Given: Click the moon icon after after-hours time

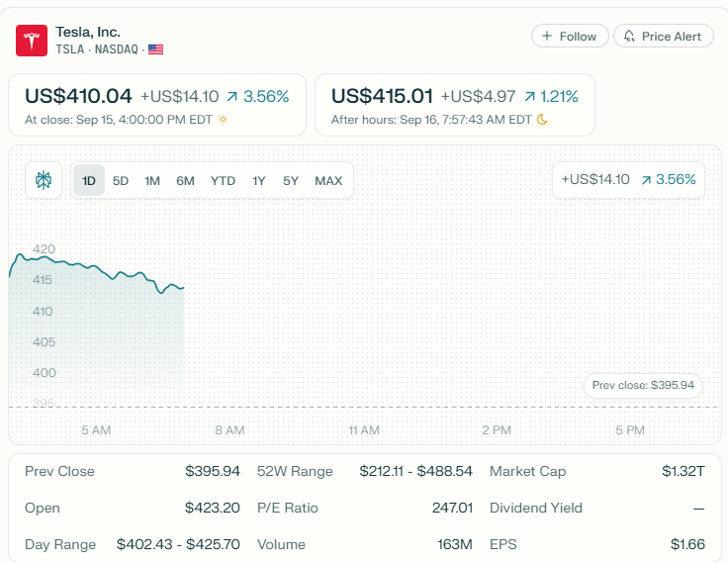Looking at the screenshot, I should [x=542, y=120].
